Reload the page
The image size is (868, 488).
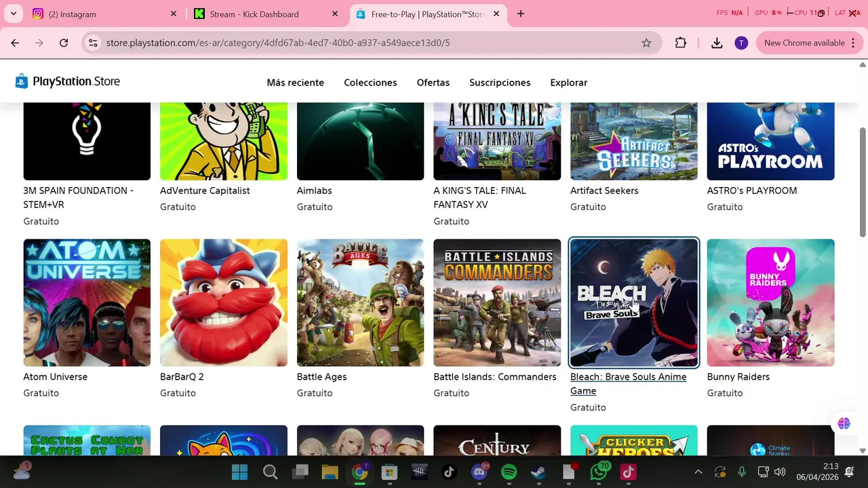tap(64, 43)
